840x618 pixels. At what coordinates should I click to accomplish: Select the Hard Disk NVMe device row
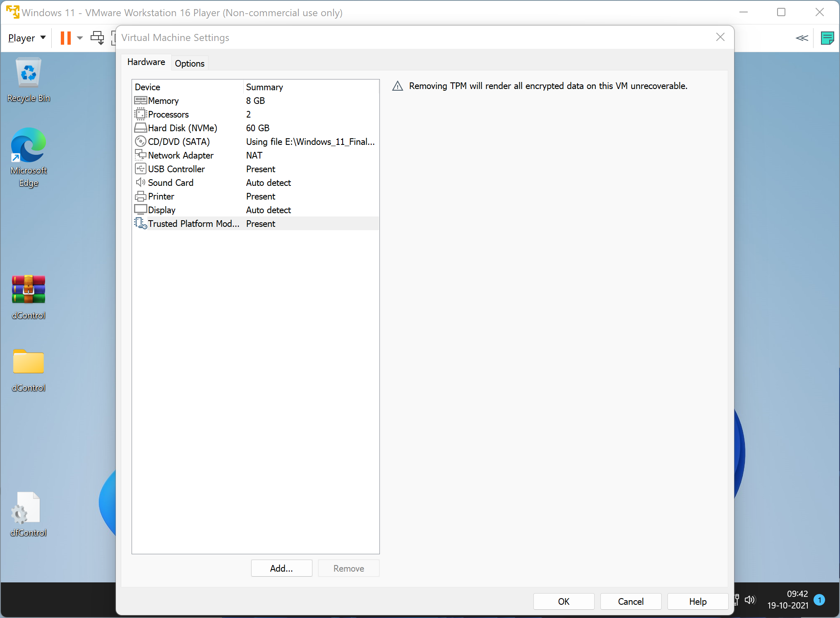click(254, 128)
